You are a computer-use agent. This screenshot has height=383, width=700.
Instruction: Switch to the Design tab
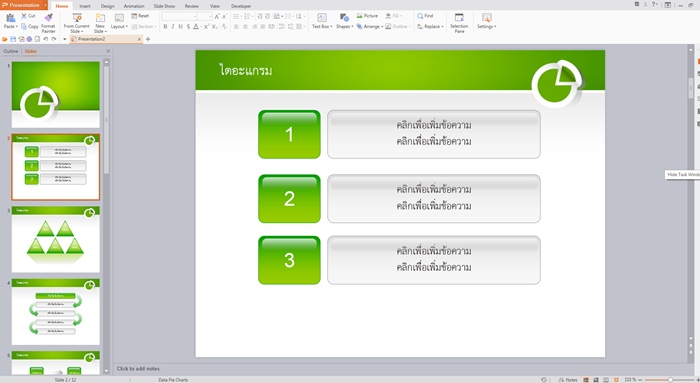[x=108, y=6]
